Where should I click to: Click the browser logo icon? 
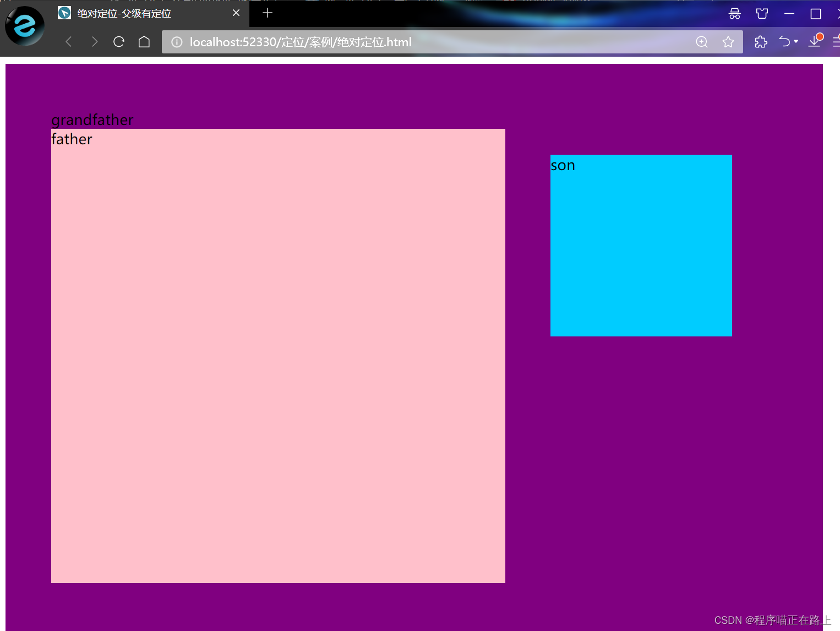(25, 26)
